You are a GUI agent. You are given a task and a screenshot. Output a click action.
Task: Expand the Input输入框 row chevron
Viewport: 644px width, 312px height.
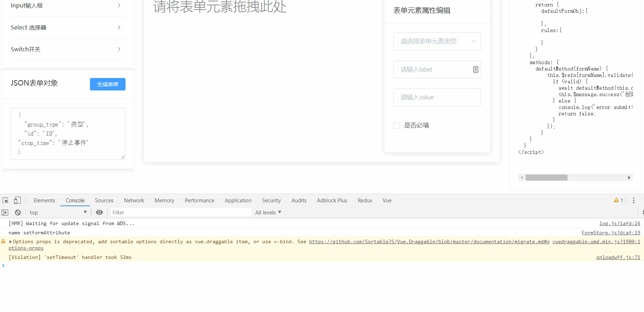(x=119, y=5)
